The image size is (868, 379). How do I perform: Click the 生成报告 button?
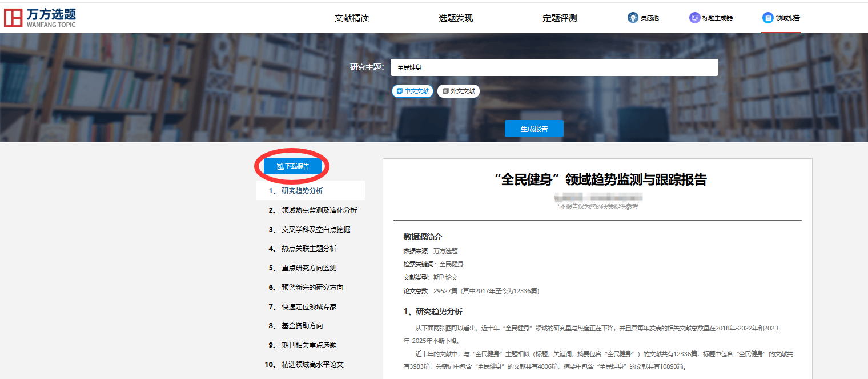tap(534, 129)
